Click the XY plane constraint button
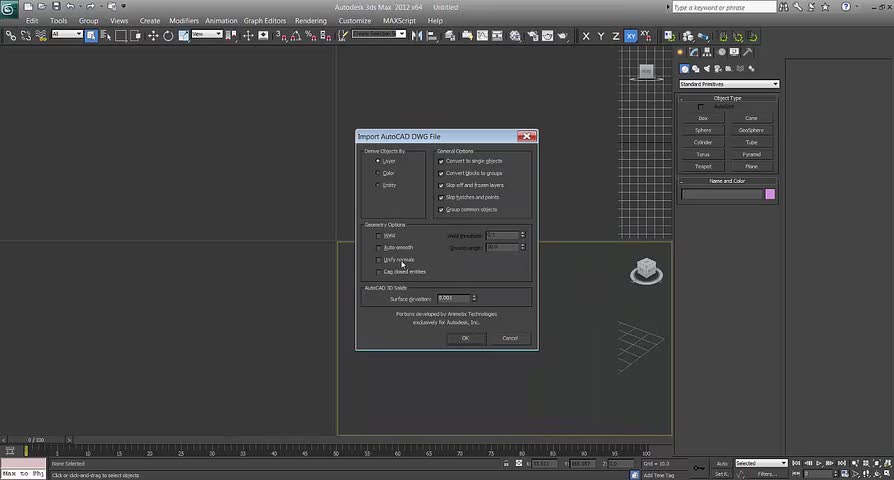The width and height of the screenshot is (894, 480). pos(631,36)
